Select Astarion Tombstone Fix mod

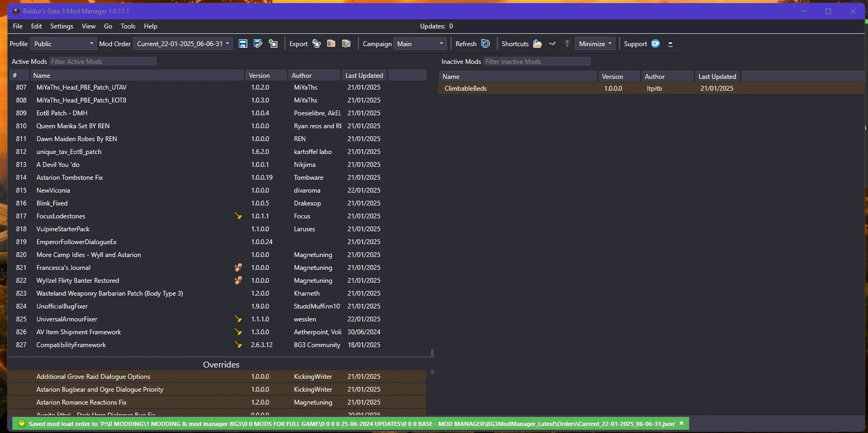coord(217,177)
